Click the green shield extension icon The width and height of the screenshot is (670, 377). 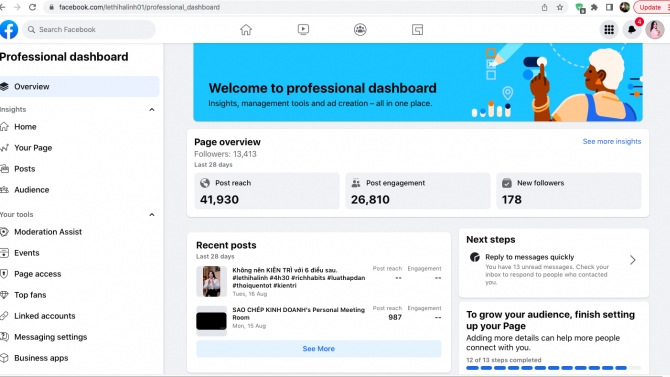tap(580, 8)
